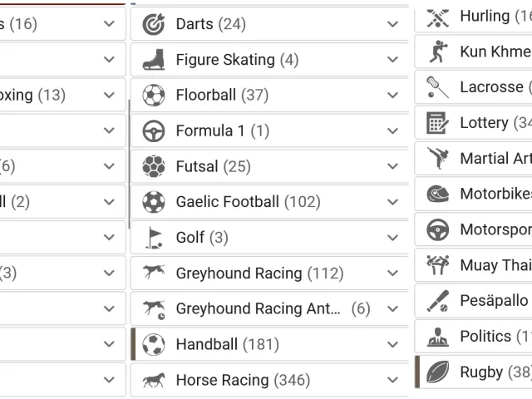Click the Golf flag icon
This screenshot has height=399, width=532.
click(154, 238)
